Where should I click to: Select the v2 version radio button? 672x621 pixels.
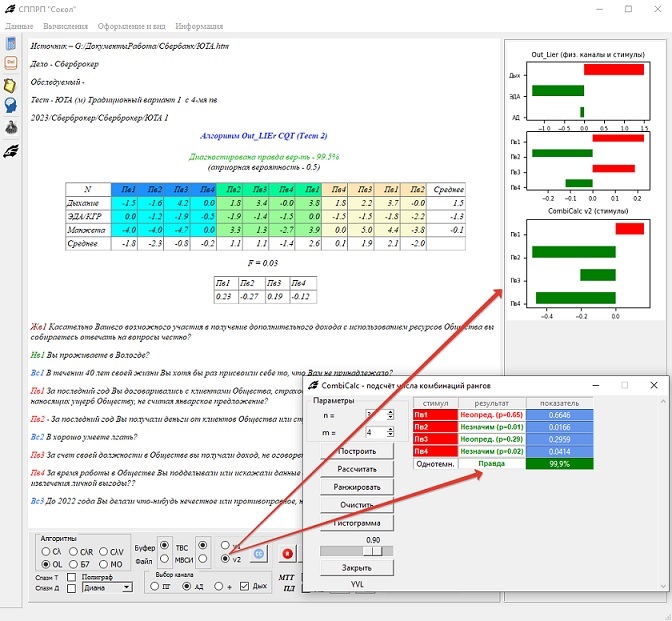[225, 558]
